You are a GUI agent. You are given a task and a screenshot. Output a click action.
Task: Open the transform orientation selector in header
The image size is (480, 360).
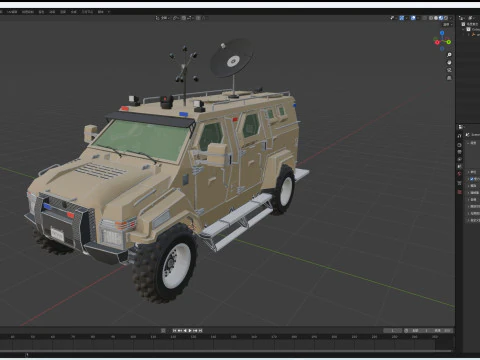pos(162,18)
